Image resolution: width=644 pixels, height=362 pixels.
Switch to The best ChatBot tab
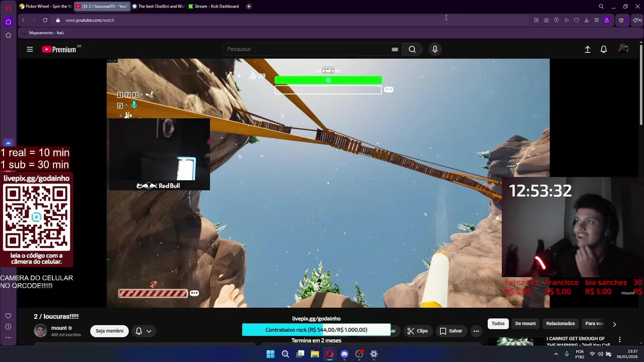tap(158, 7)
